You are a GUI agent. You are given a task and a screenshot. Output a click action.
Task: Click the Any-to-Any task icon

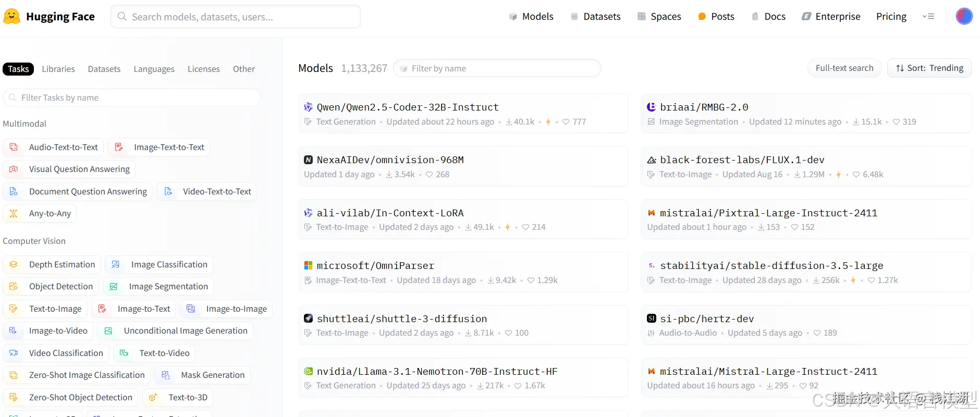pos(14,214)
